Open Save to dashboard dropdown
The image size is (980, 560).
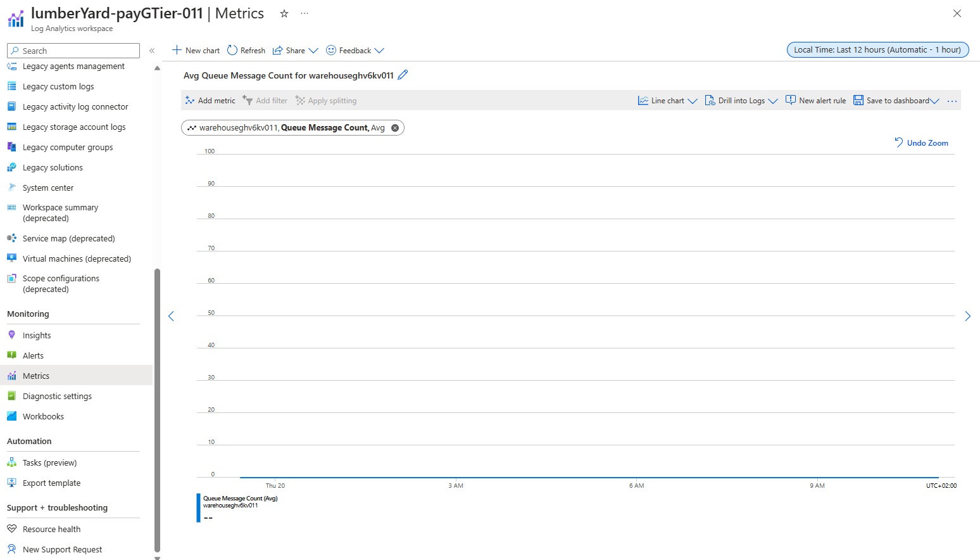(896, 101)
